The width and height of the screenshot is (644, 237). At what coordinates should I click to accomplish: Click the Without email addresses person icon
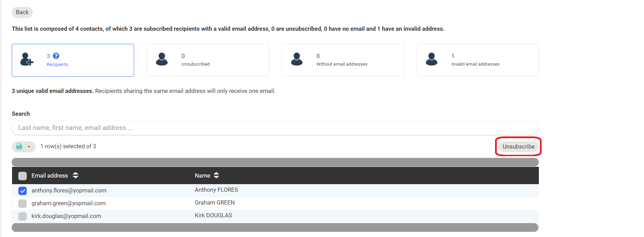pyautogui.click(x=296, y=59)
